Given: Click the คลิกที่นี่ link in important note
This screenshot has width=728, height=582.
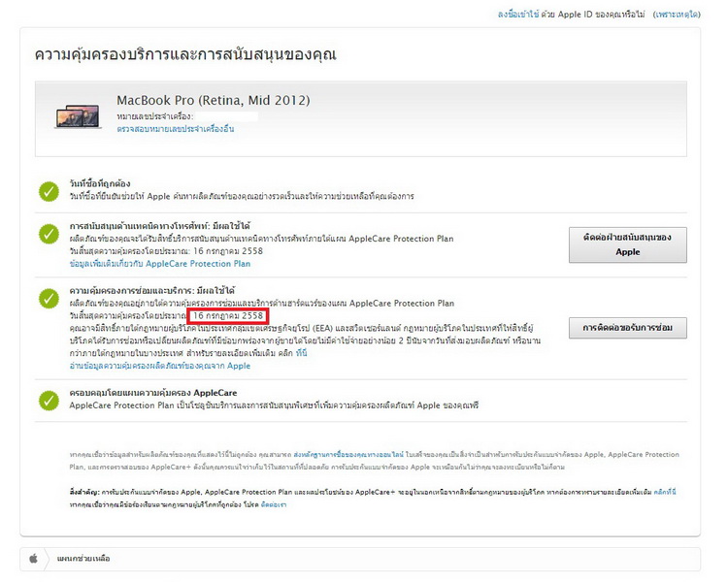Looking at the screenshot, I should pyautogui.click(x=665, y=492).
